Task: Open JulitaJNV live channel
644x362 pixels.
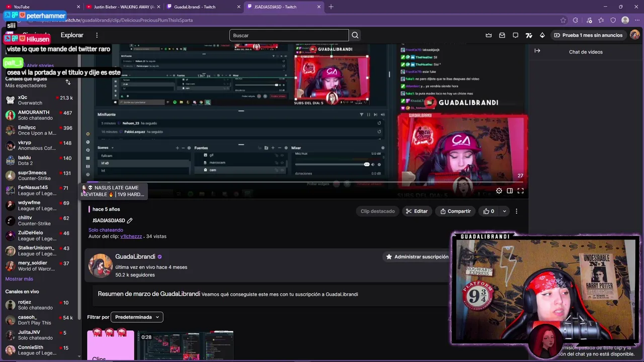Action: point(39,335)
